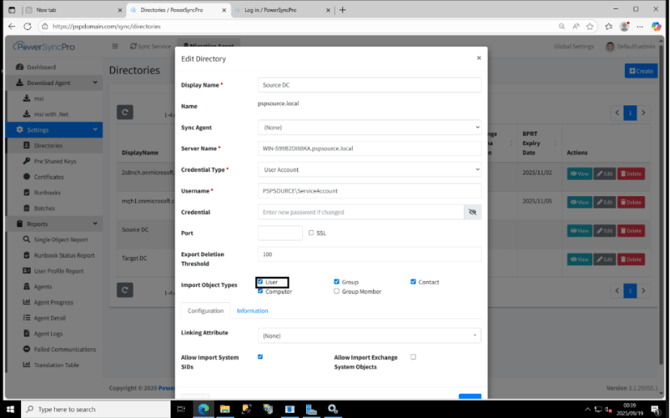
Task: Click Edit for the Target DC row
Action: click(604, 259)
